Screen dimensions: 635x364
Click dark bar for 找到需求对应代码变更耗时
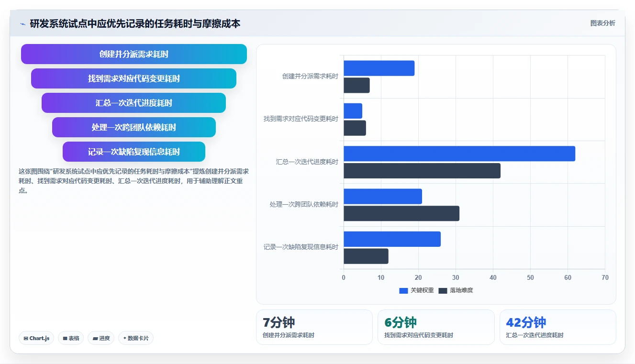355,128
